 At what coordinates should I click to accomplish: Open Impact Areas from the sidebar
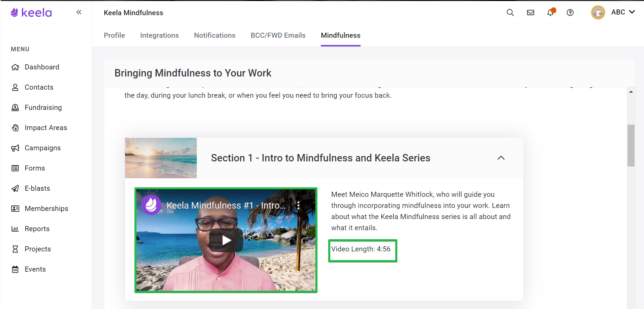[x=46, y=128]
